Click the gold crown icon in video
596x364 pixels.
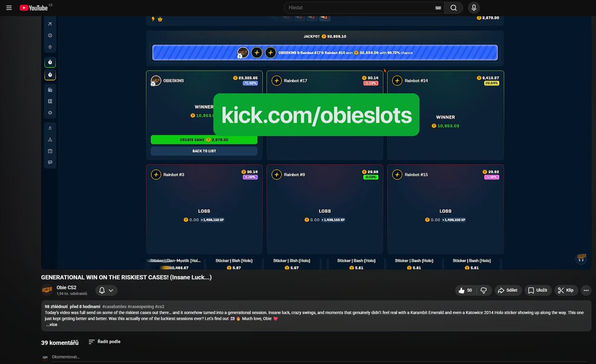[x=160, y=19]
